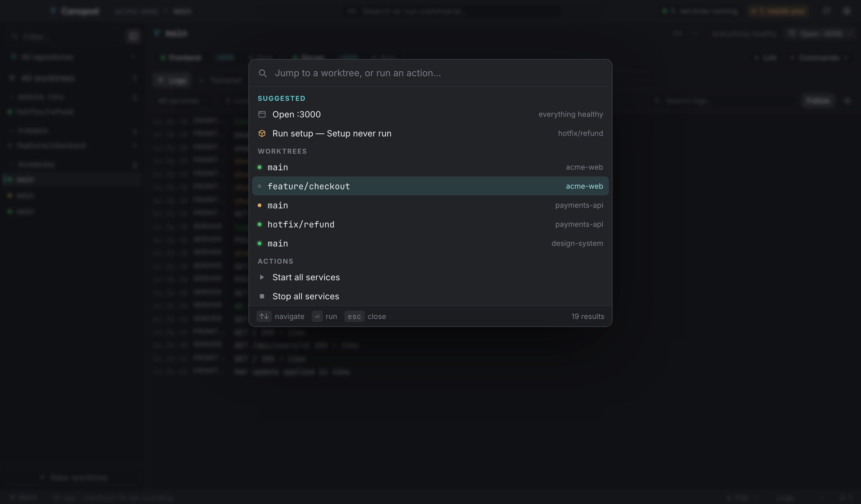
Task: Click the 'ACTIONS' section heading
Action: tap(276, 261)
